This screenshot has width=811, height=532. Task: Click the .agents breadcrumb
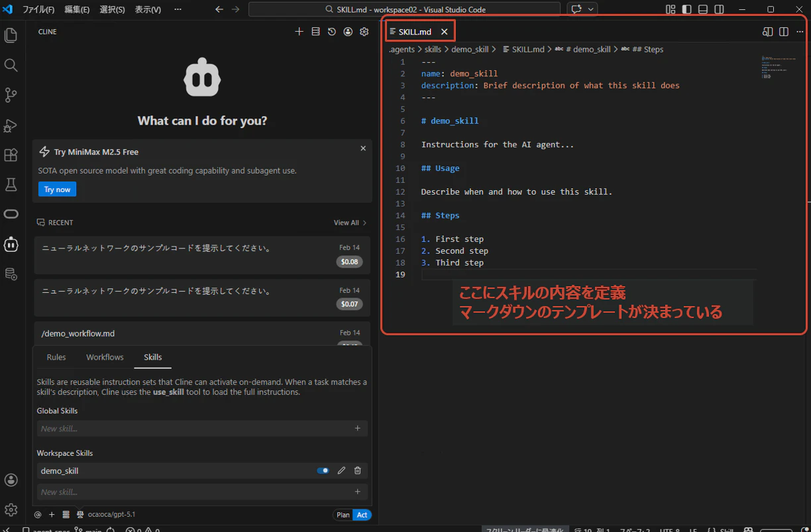click(x=402, y=49)
